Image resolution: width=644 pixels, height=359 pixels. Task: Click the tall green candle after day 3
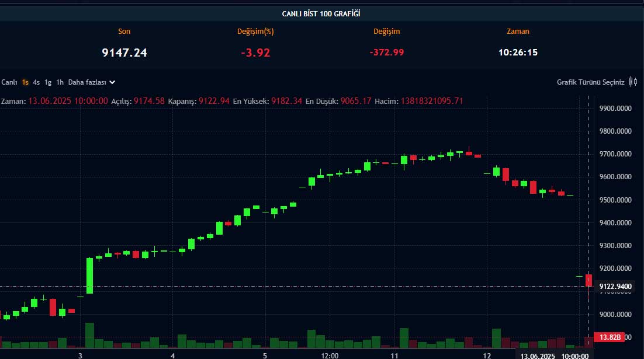(x=89, y=276)
